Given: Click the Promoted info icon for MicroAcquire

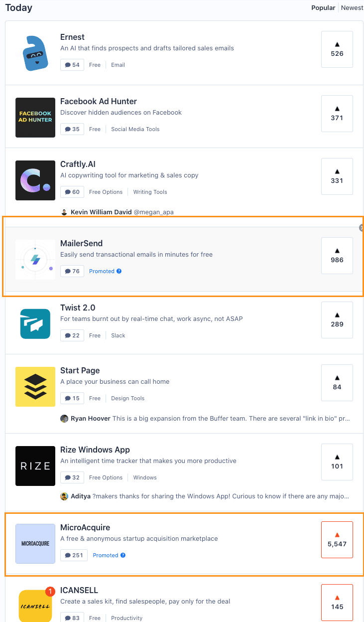Looking at the screenshot, I should [x=123, y=555].
